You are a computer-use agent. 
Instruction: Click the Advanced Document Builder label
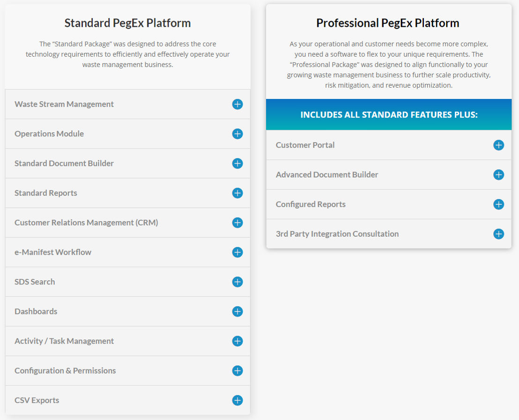point(326,174)
